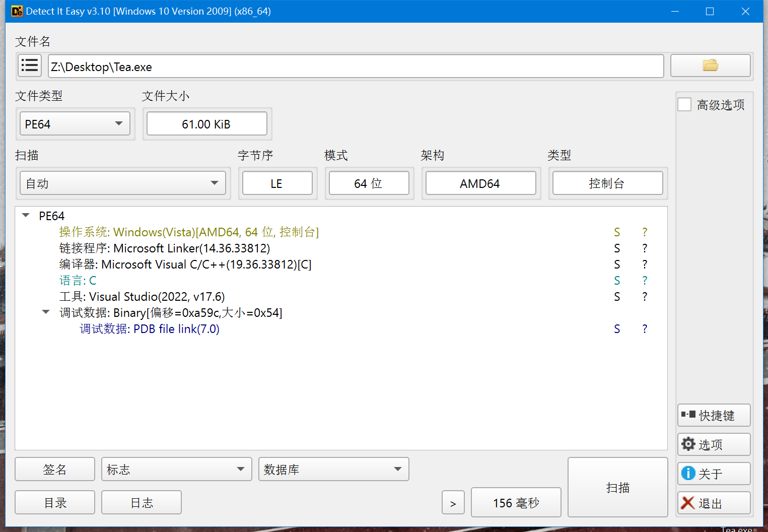768x532 pixels.
Task: Click the 156 毫秒 elapsed time button
Action: coord(516,502)
